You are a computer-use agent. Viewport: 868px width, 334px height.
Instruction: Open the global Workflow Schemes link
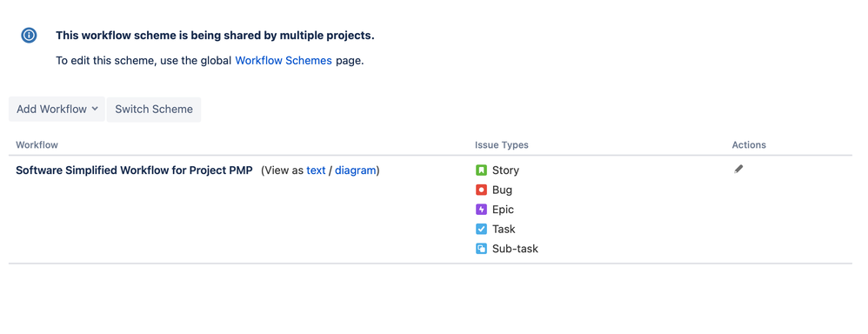point(284,60)
